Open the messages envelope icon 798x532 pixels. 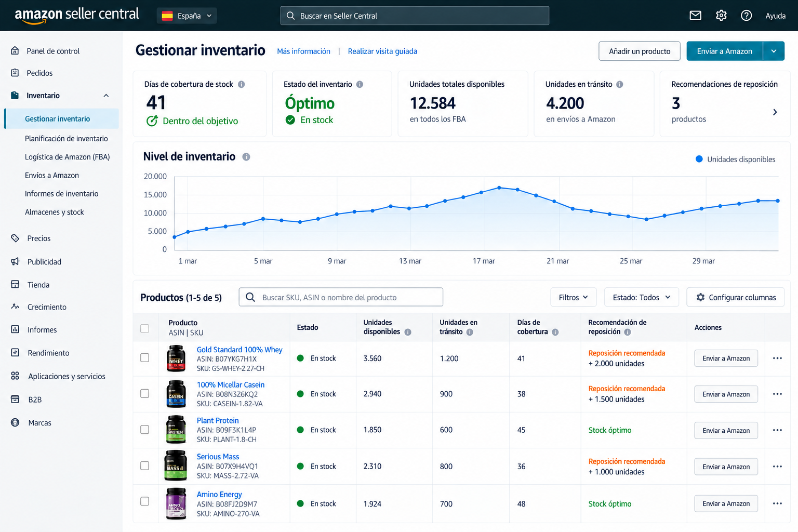695,16
